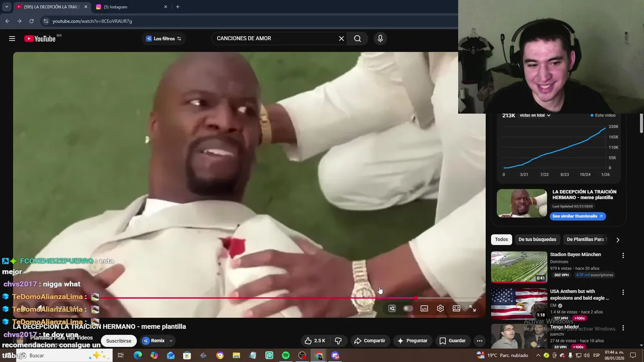The height and width of the screenshot is (362, 644).
Task: Open Microsoft Store from the taskbar
Action: click(x=187, y=355)
